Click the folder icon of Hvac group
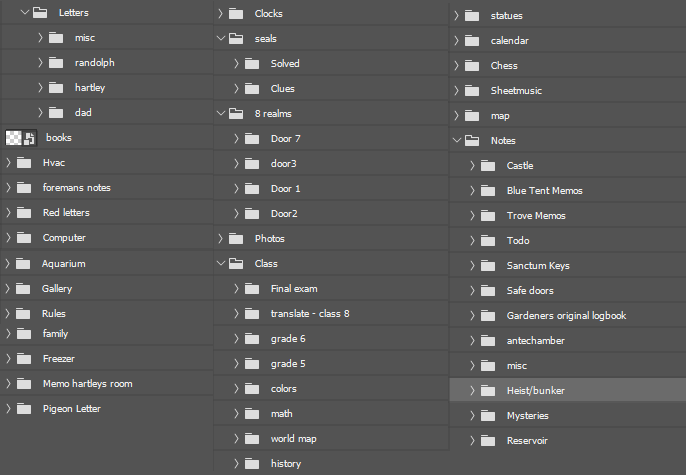Screen dimensions: 686x475 24,162
